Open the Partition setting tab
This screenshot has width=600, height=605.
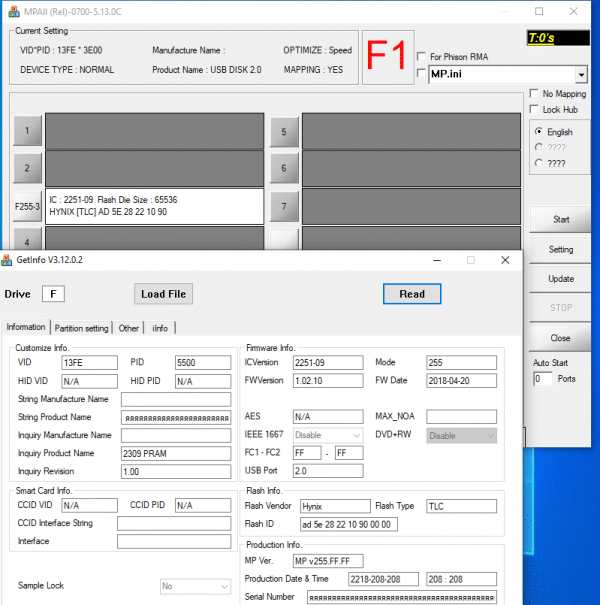tap(81, 328)
